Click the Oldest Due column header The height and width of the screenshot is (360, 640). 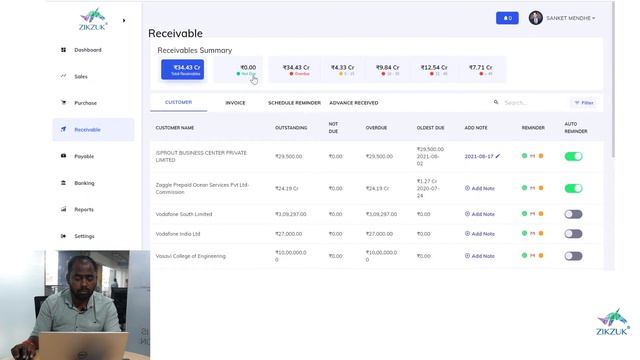(430, 128)
